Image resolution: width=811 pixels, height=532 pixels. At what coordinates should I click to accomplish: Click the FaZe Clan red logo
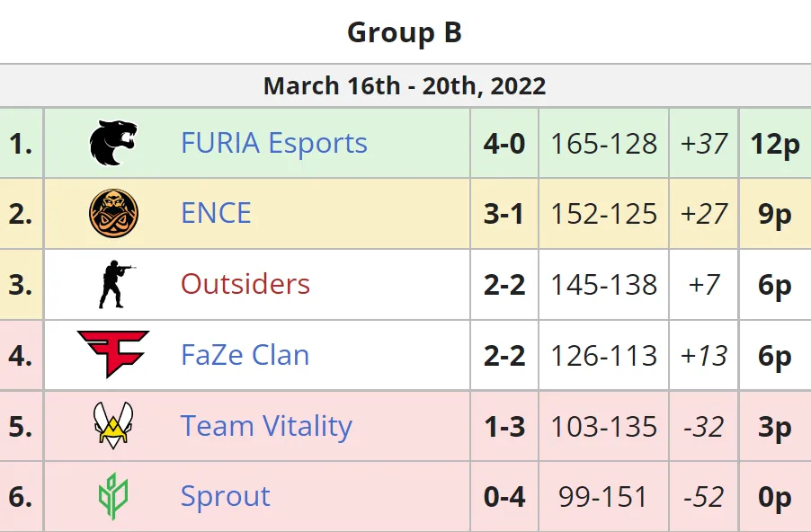click(113, 354)
